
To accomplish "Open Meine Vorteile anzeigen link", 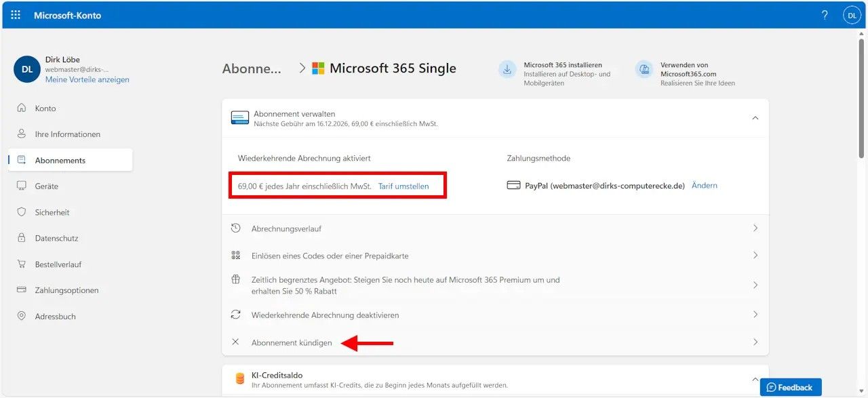I will (87, 79).
